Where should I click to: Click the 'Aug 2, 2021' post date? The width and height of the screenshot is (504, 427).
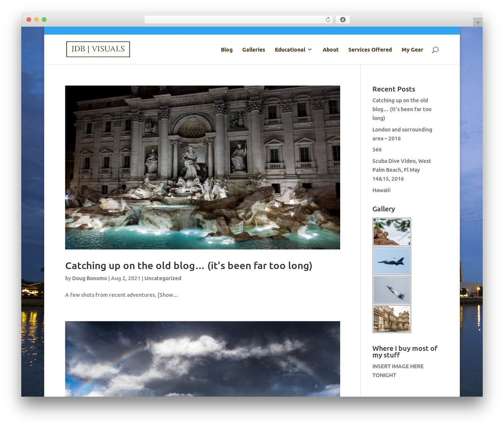coord(126,278)
